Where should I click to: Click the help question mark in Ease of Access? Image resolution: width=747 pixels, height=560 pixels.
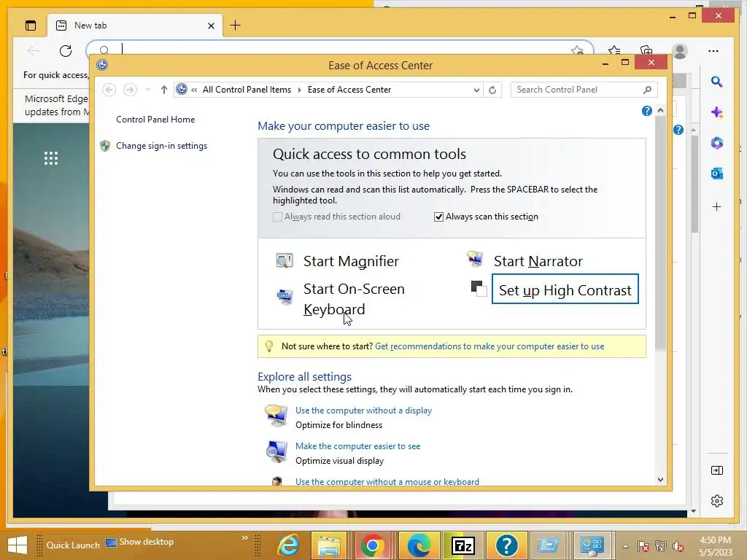646,111
